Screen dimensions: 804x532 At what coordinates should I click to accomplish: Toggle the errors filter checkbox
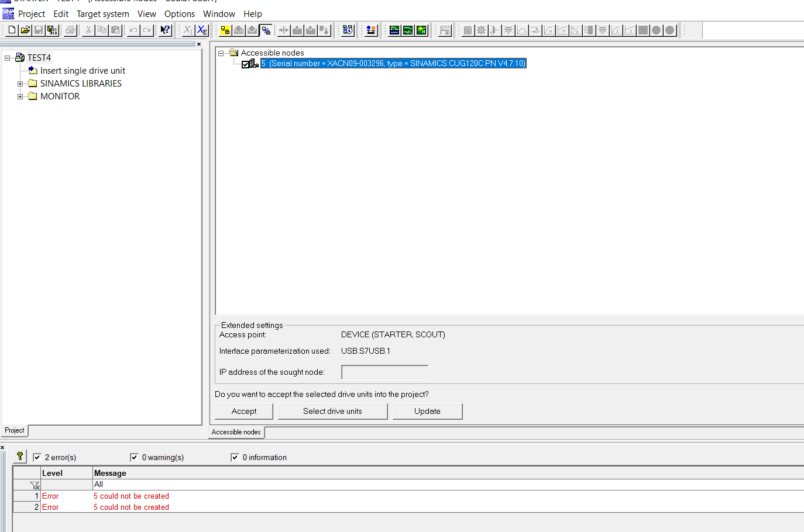(37, 457)
